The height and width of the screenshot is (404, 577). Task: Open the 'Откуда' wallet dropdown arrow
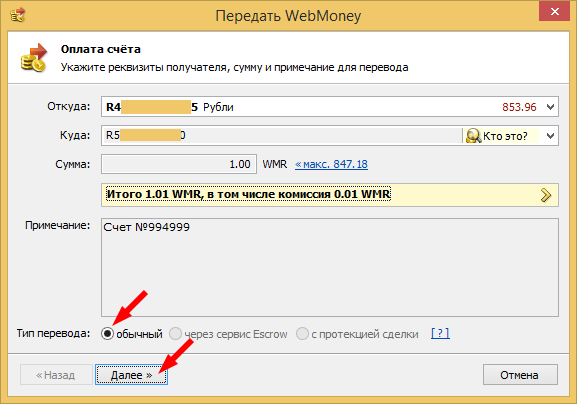[550, 107]
